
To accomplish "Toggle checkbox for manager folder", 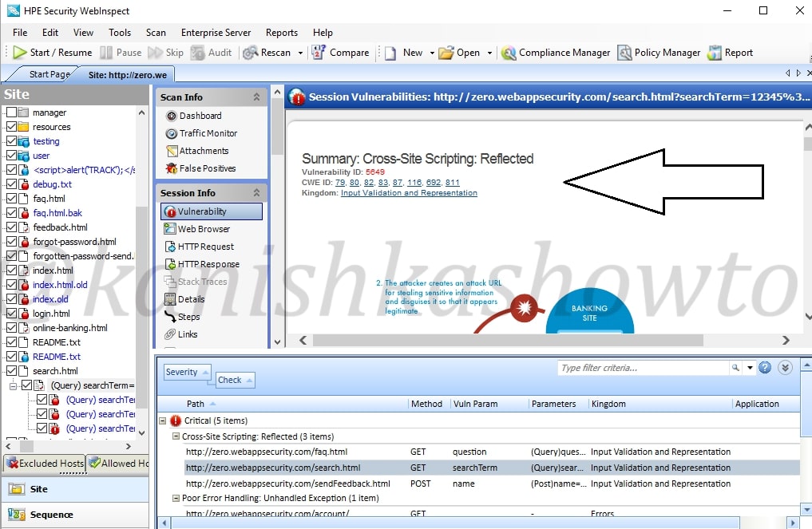I will tap(11, 113).
